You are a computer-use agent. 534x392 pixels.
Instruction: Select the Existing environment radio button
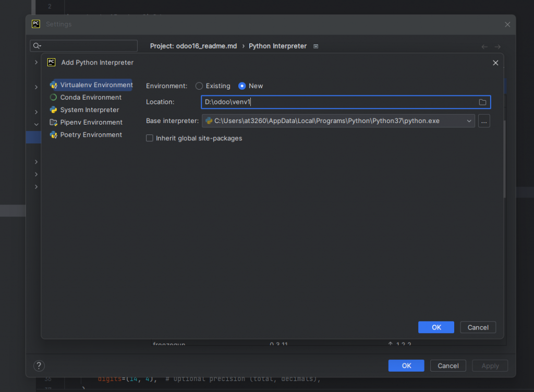coord(199,86)
